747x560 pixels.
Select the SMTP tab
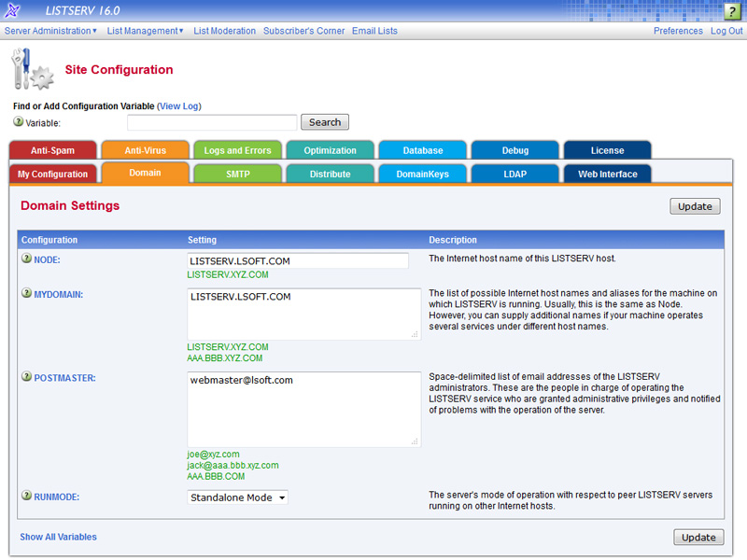click(x=237, y=174)
